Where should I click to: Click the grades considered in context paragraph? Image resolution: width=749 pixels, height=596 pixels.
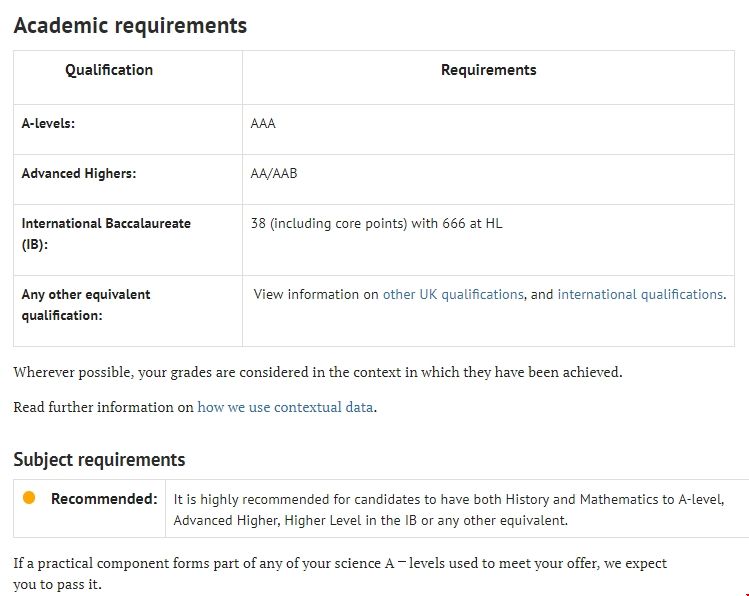[317, 372]
